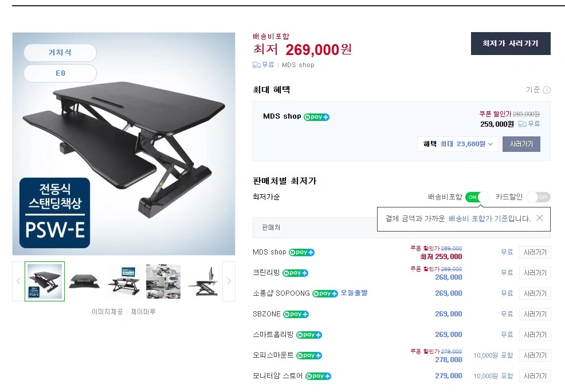Close the 배송비 포함가 tooltip
This screenshot has width=565, height=392.
(539, 218)
